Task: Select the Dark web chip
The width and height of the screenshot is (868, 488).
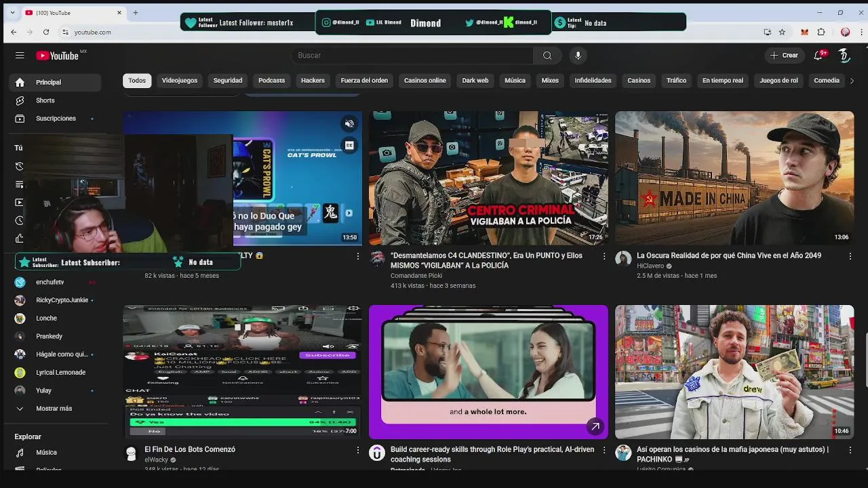Action: coord(475,81)
